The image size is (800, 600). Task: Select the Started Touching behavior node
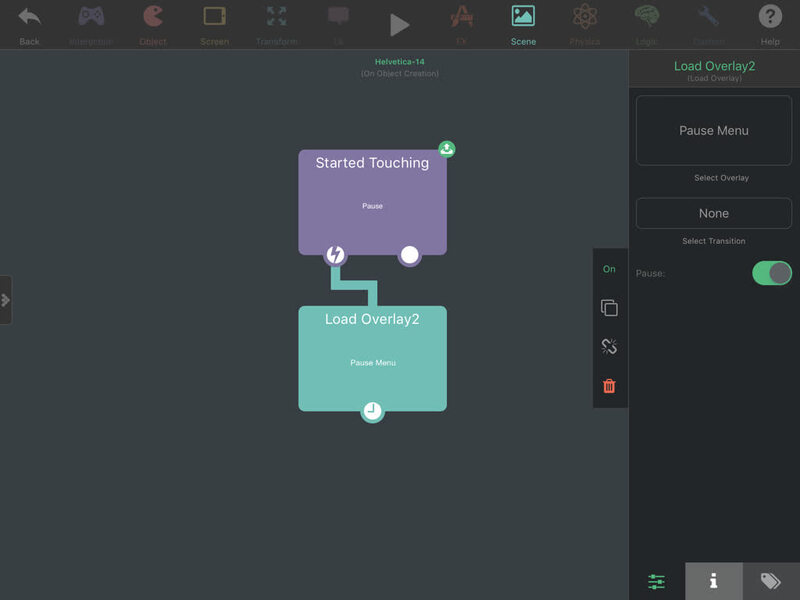[372, 202]
